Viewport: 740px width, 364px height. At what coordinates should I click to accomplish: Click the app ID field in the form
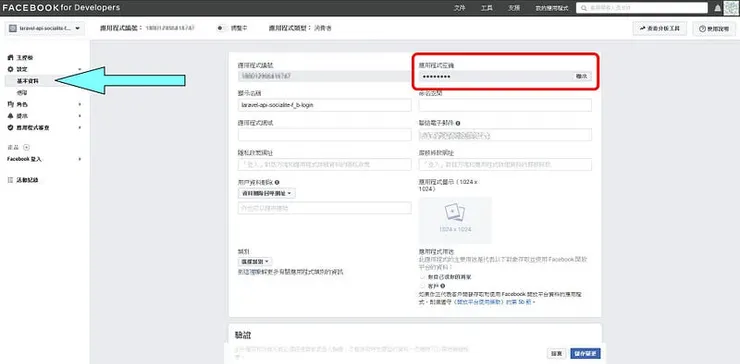click(x=325, y=76)
